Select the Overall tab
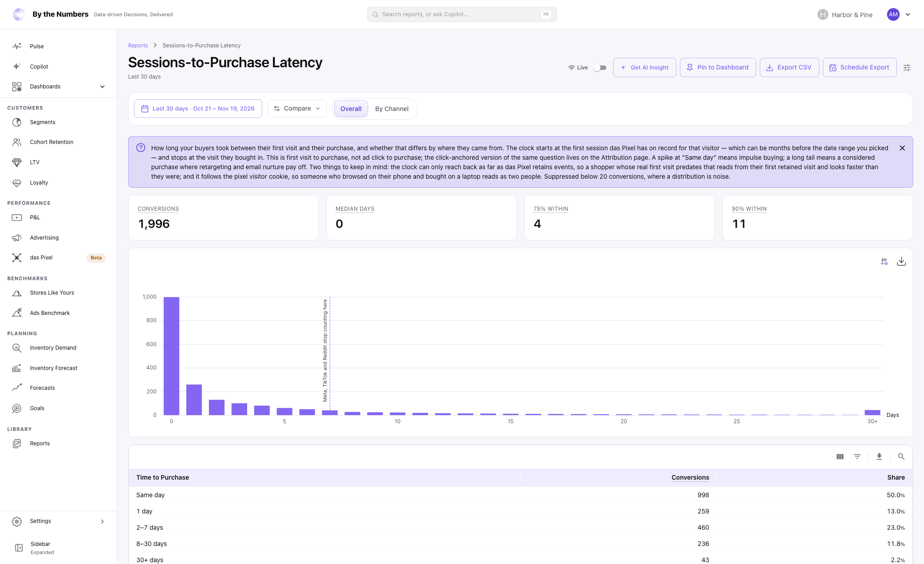 [x=351, y=109]
